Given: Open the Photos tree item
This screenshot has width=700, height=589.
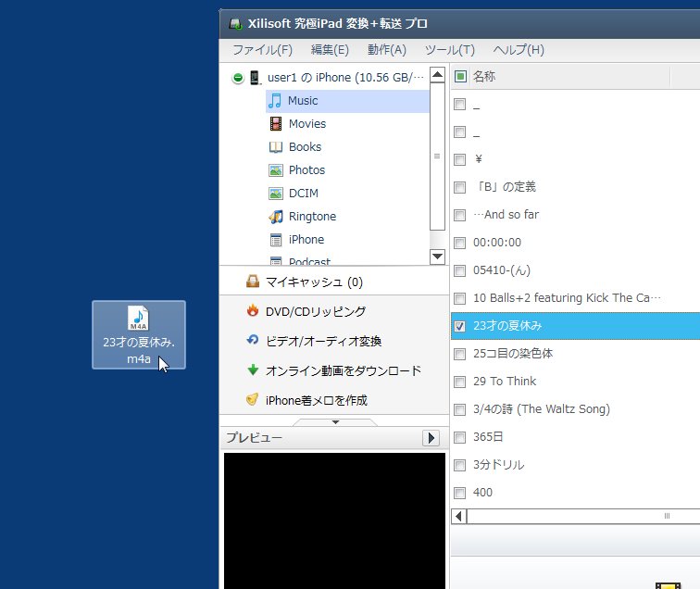Looking at the screenshot, I should click(306, 170).
